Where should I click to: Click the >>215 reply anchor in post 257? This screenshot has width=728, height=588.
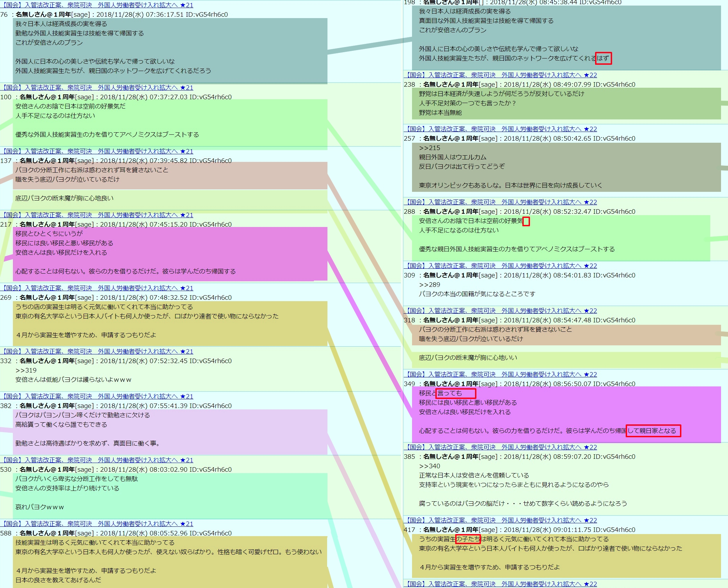coord(429,148)
